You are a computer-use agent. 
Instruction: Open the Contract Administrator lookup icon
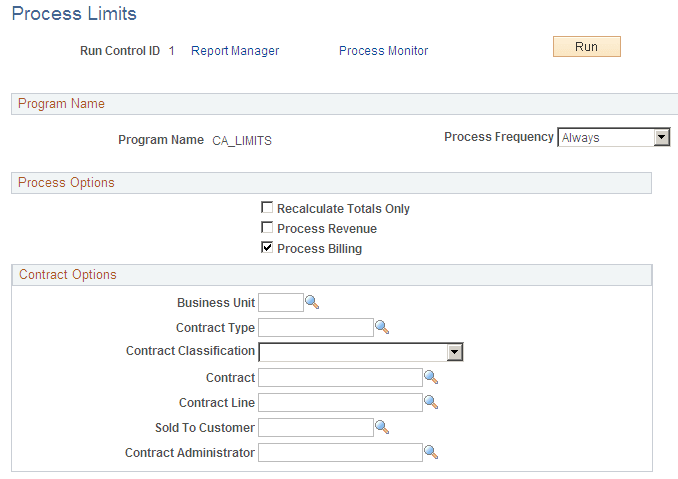431,452
